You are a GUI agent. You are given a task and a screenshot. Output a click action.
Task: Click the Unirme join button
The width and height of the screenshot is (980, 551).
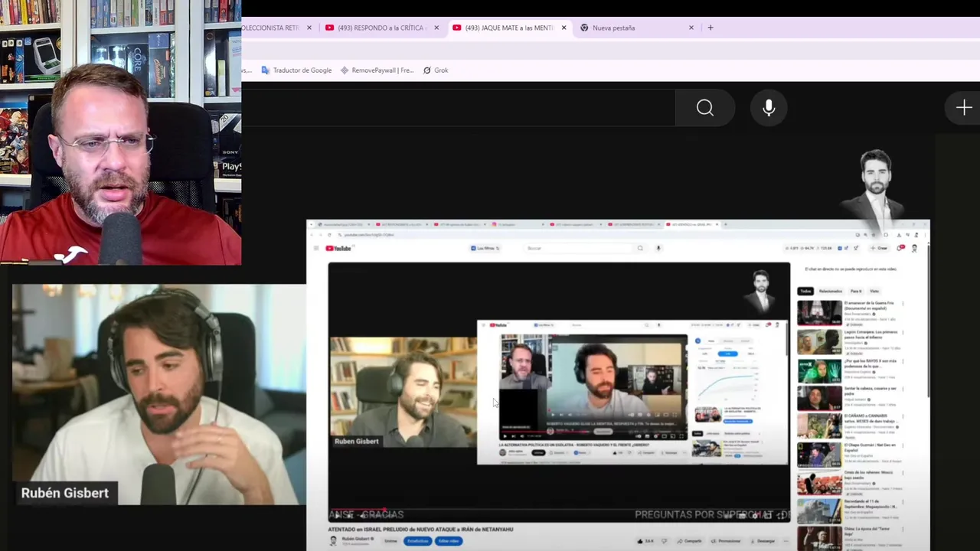coord(390,541)
